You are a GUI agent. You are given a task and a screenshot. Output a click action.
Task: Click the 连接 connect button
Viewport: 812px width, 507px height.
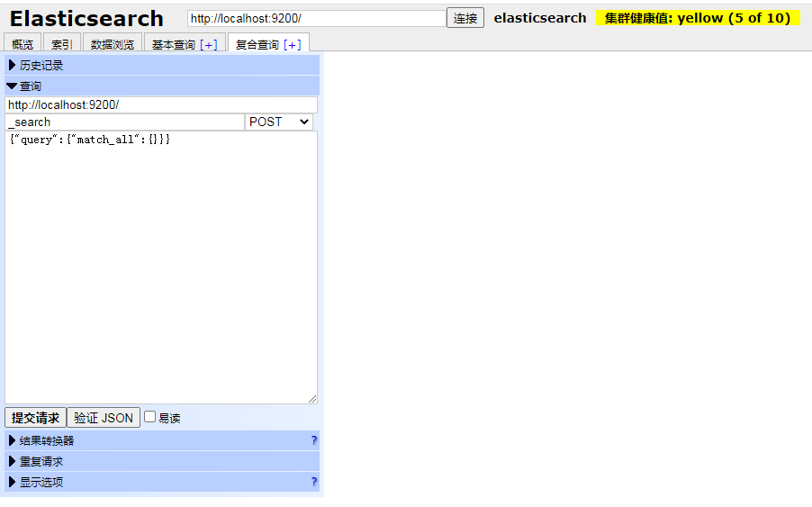tap(465, 18)
